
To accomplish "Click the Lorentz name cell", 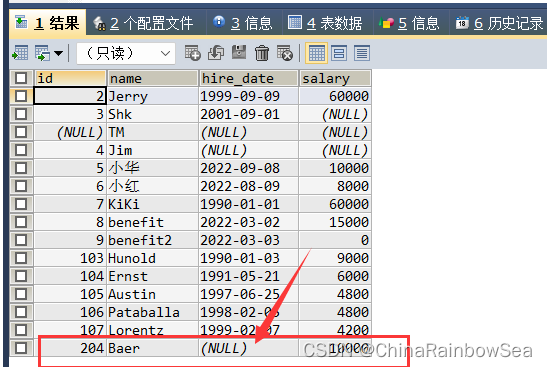I will [152, 330].
